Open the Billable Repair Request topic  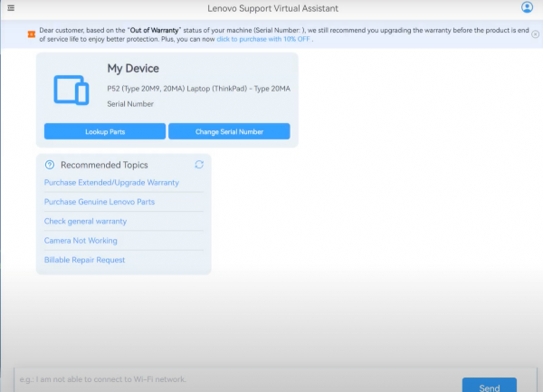(84, 260)
